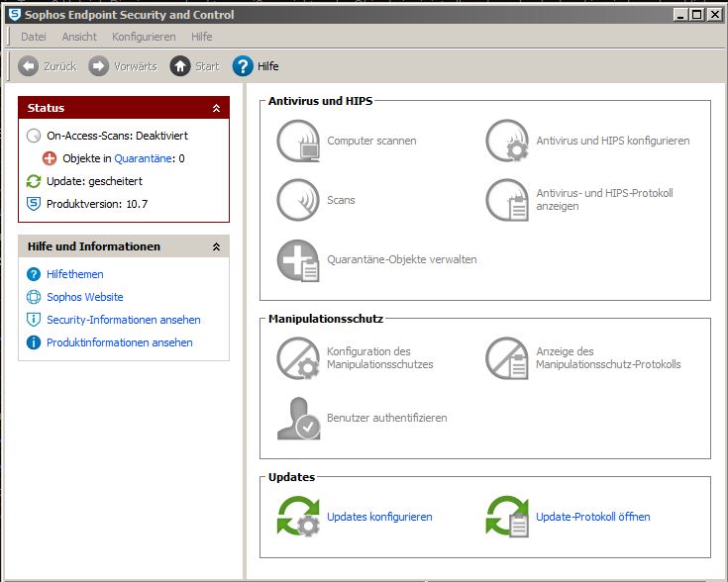Click Antivirus und HIPS konfigurieren icon
This screenshot has height=582, width=728.
pyautogui.click(x=507, y=141)
